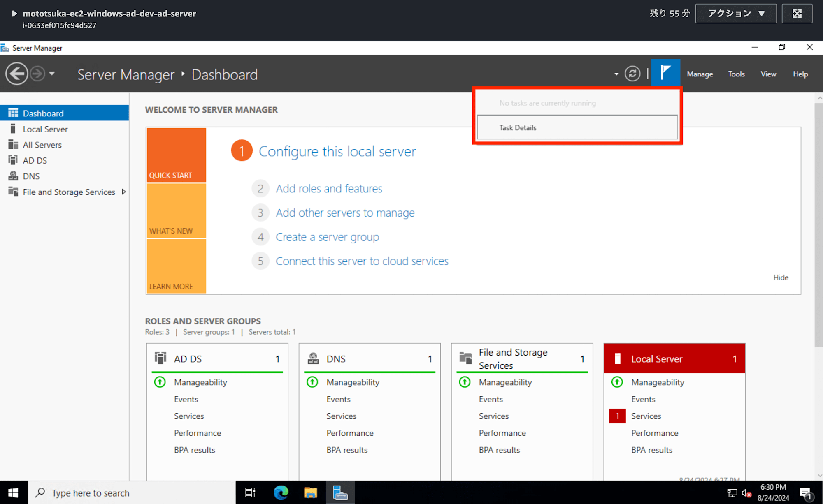Open Events in the AD DS tile
Screen dimensions: 823x504
[186, 399]
